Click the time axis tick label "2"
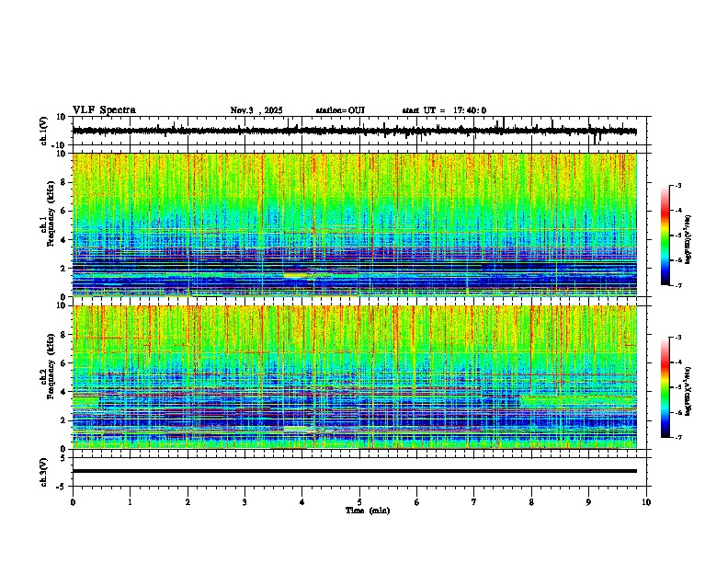The width and height of the screenshot is (728, 563). pos(188,502)
